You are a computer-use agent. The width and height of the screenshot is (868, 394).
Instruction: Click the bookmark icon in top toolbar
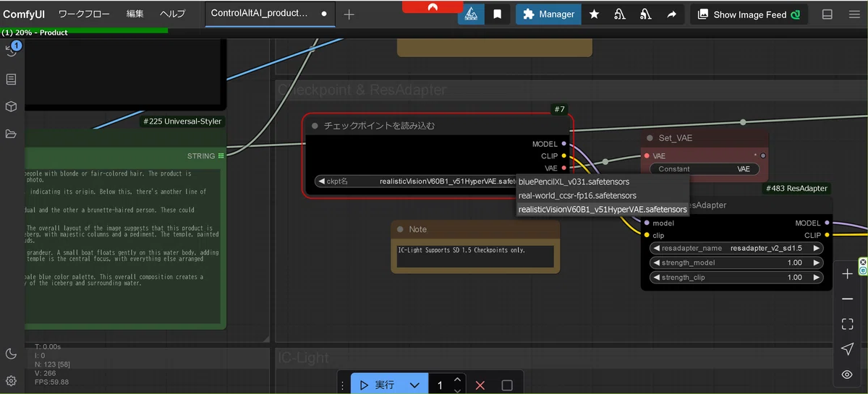pyautogui.click(x=498, y=14)
